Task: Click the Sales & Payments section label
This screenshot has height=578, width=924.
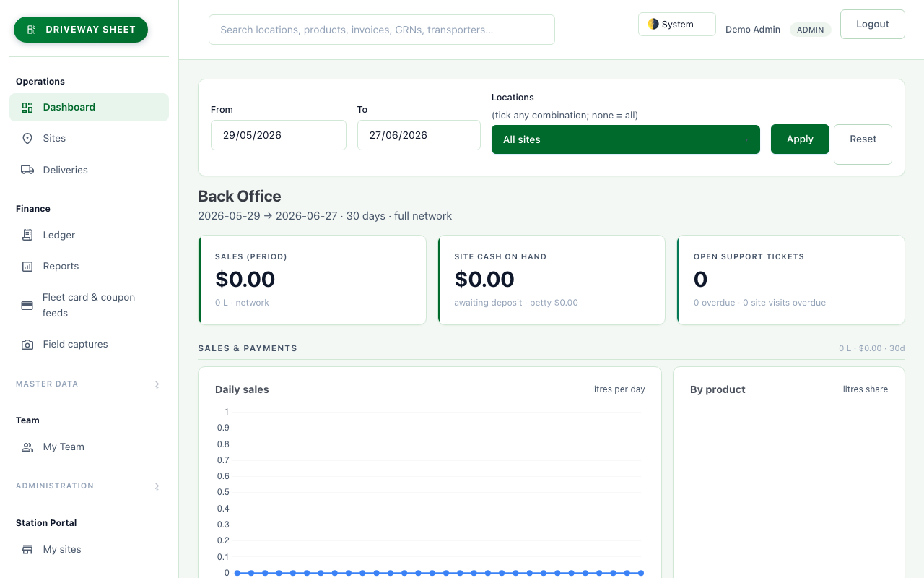Action: click(248, 348)
